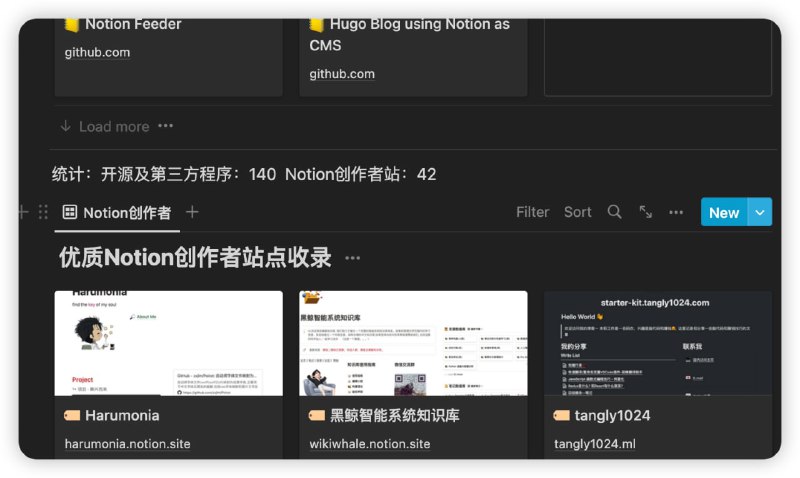Click the tag icon beside Harumonia

click(x=72, y=416)
